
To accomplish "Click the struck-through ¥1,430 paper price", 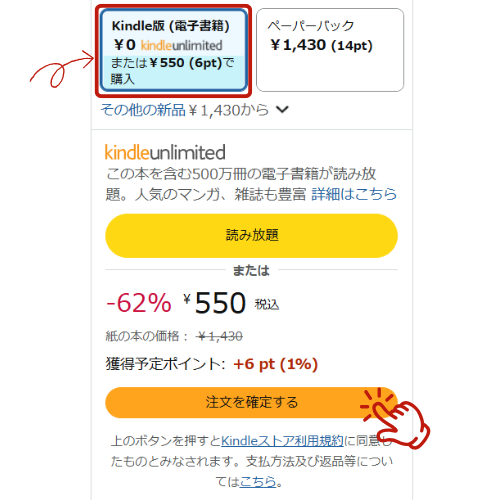I will coord(220,336).
